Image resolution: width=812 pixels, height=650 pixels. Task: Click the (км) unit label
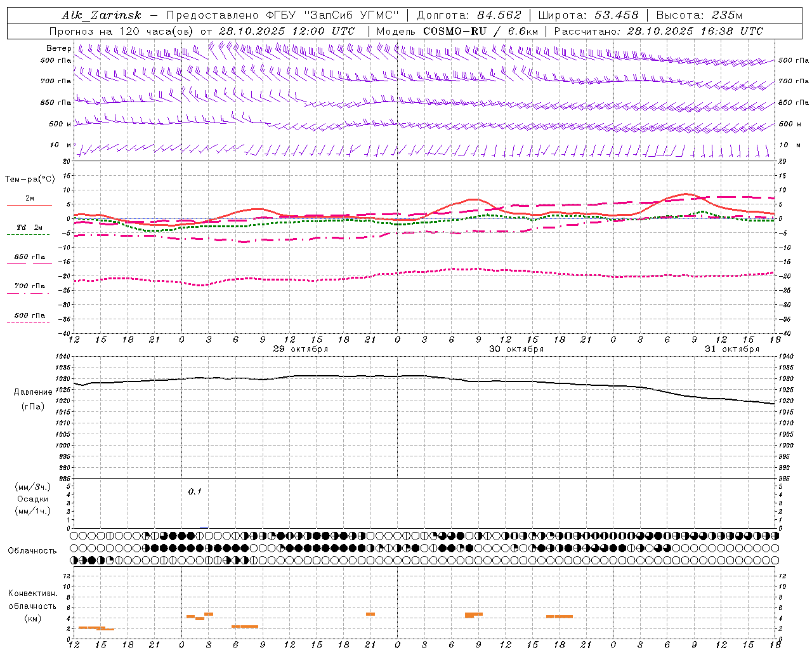[33, 619]
